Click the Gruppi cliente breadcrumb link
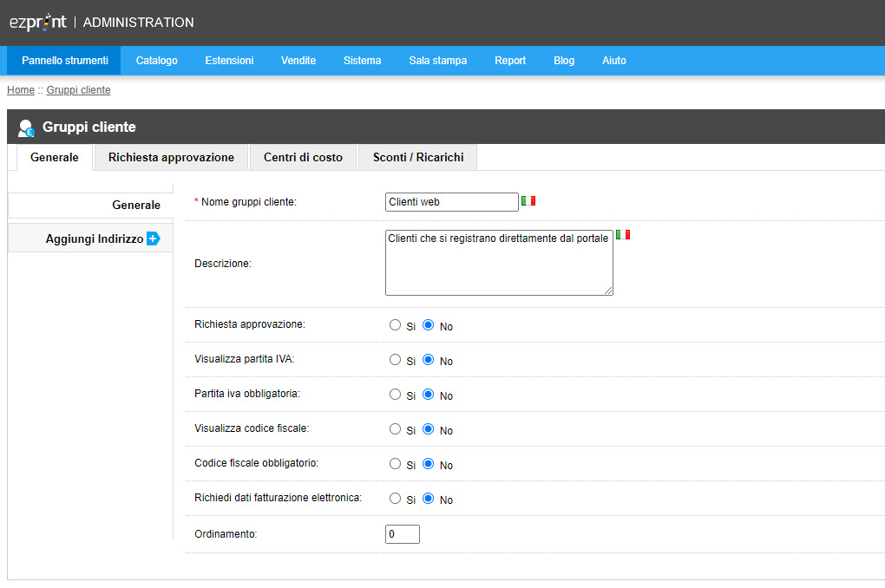This screenshot has width=885, height=588. (78, 90)
